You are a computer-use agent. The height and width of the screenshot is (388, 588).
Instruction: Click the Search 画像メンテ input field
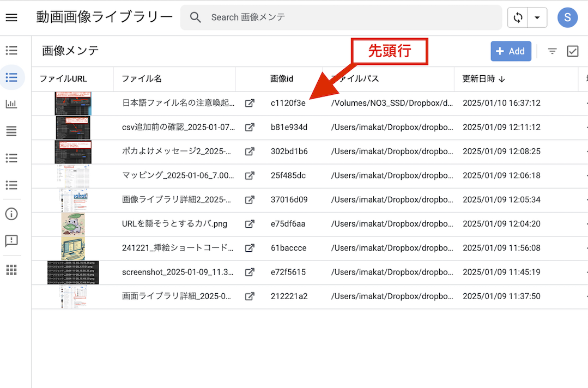coord(349,17)
